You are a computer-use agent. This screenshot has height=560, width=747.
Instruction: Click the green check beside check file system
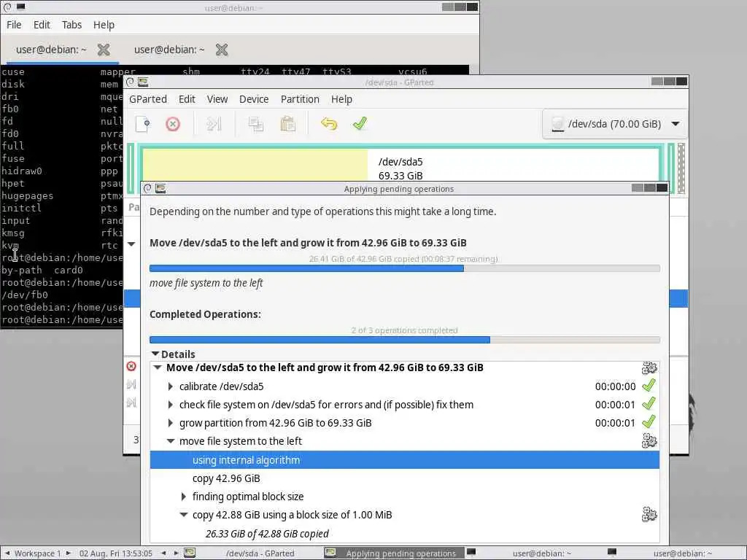[x=649, y=404]
